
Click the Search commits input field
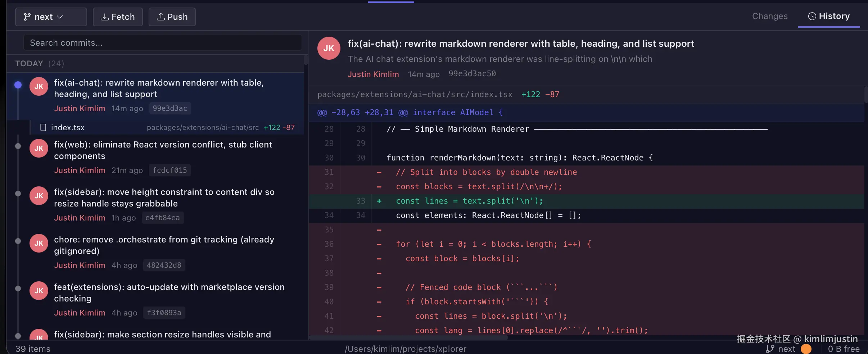point(162,43)
